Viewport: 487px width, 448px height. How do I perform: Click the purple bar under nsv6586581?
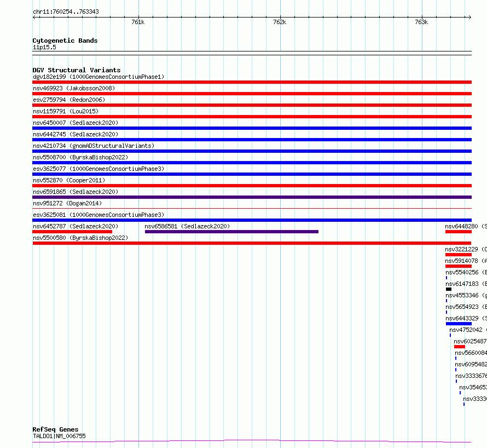pyautogui.click(x=231, y=232)
